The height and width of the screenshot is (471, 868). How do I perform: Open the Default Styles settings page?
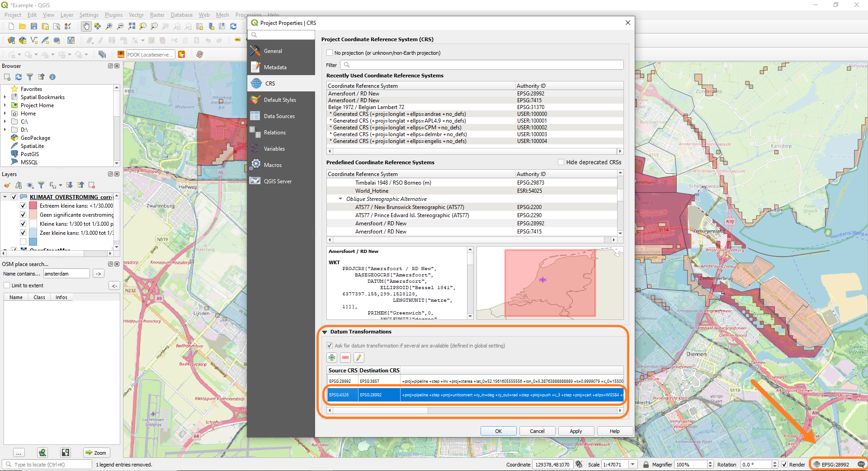pyautogui.click(x=280, y=100)
